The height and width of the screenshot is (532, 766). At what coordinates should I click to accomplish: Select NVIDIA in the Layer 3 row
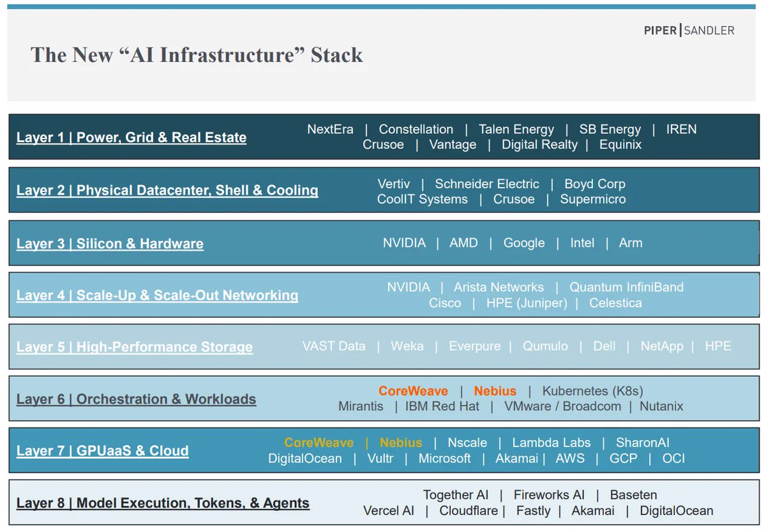click(404, 243)
